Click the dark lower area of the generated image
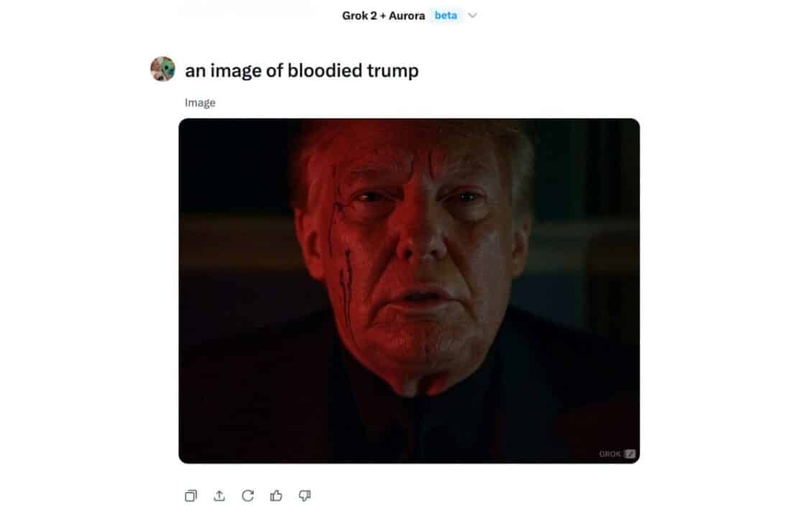 (x=409, y=429)
